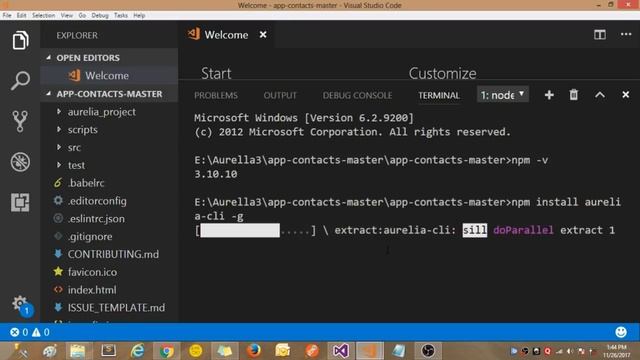Screen dimensions: 640x360
Task: Click the warnings count in status bar
Action: click(x=41, y=332)
